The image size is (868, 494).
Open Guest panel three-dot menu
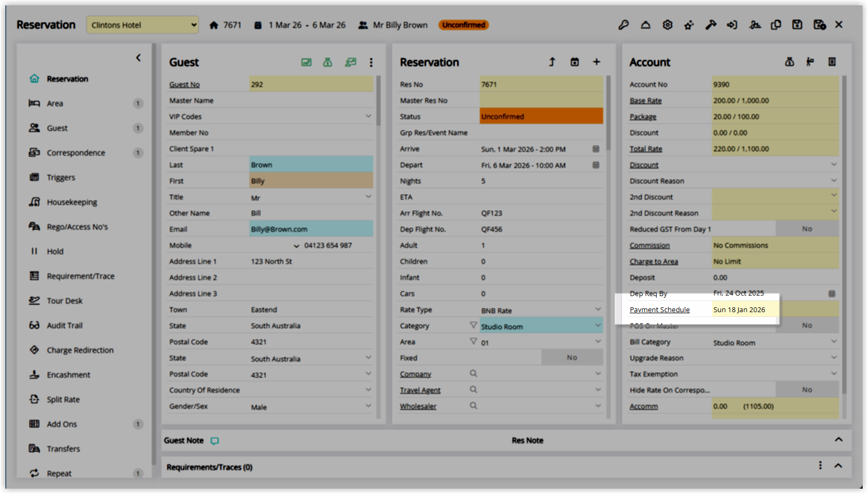tap(371, 62)
